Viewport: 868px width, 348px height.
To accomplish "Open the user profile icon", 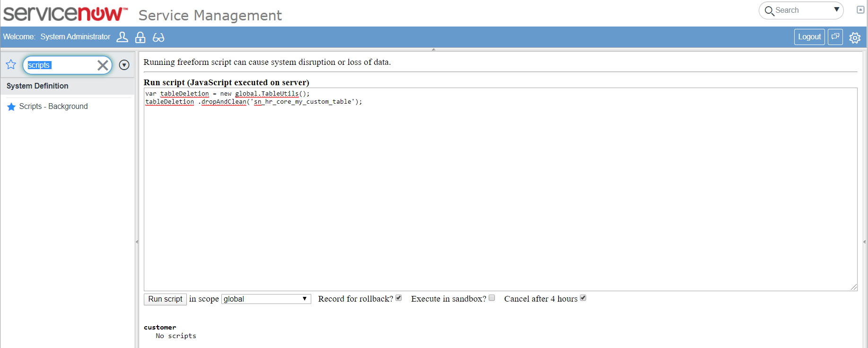I will point(122,37).
